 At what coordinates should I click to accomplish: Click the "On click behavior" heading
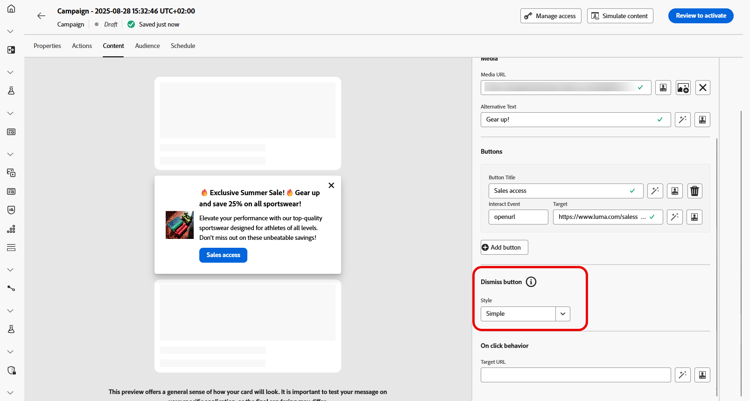504,345
